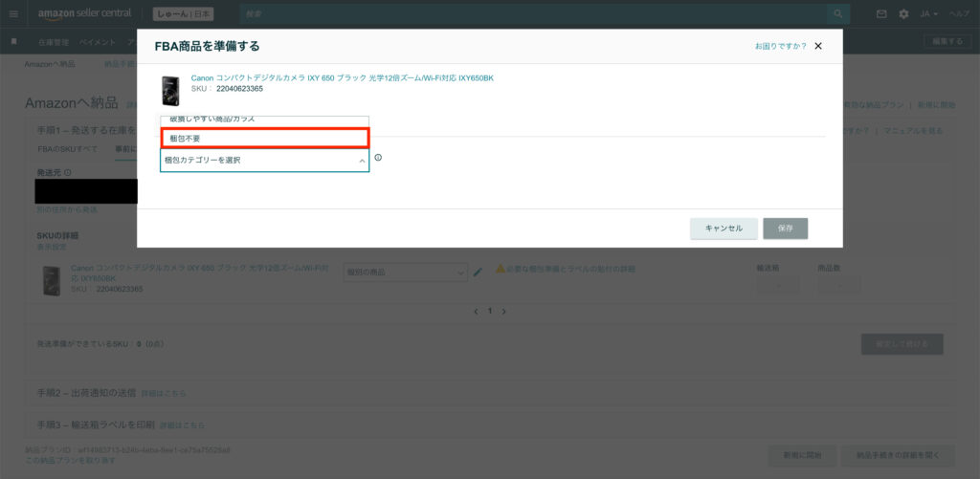
Task: Open the 個別の商品 dropdown in SKU row
Action: 405,272
